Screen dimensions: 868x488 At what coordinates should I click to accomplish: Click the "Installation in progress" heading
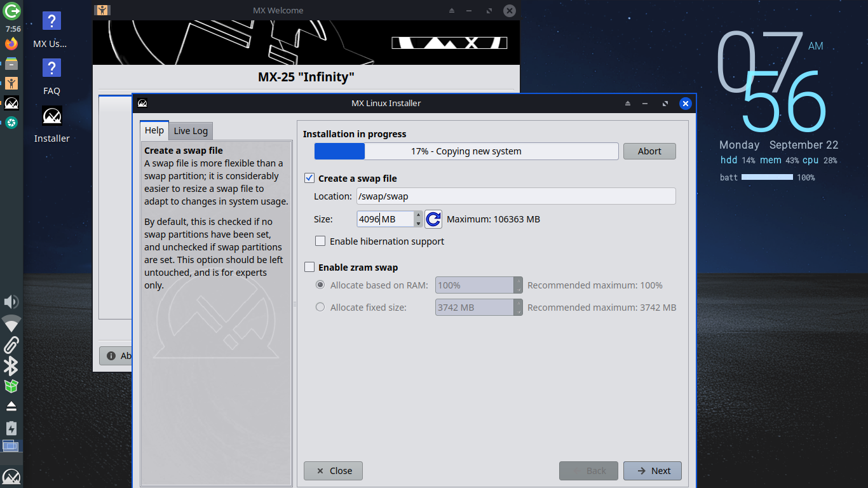point(355,134)
